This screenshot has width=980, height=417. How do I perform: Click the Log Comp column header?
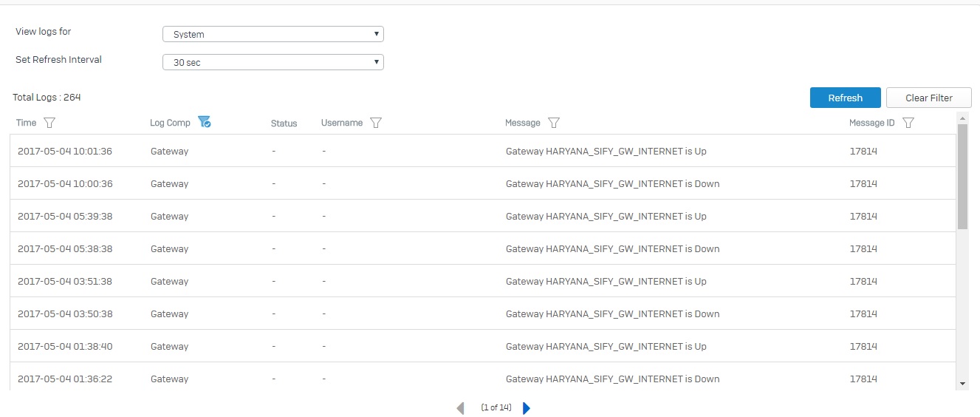tap(170, 123)
